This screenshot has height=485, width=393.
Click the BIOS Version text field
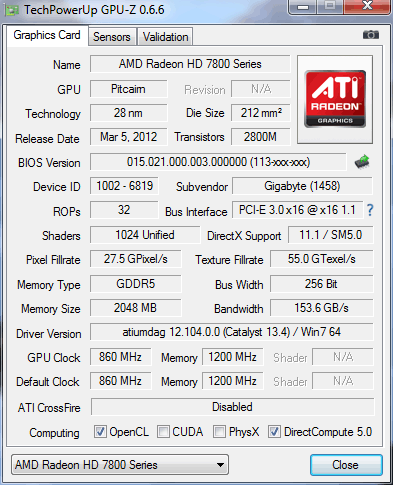(218, 162)
